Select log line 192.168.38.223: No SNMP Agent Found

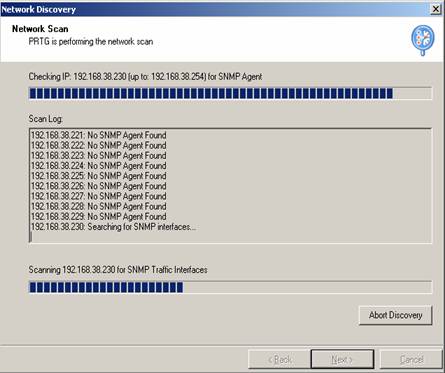click(x=99, y=156)
